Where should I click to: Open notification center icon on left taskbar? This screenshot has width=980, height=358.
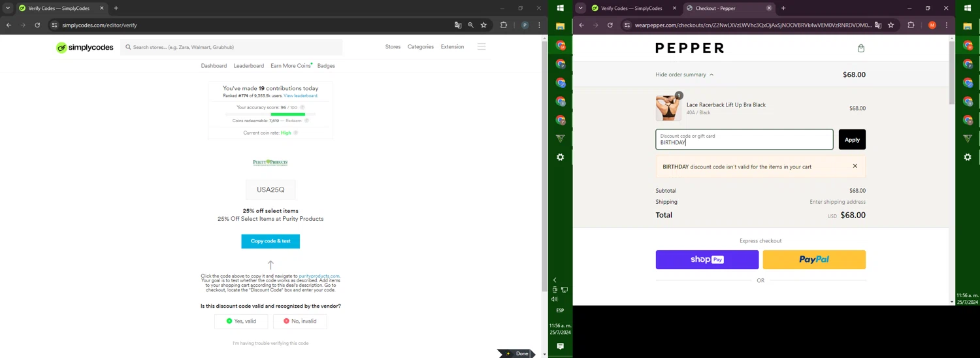[x=560, y=346]
